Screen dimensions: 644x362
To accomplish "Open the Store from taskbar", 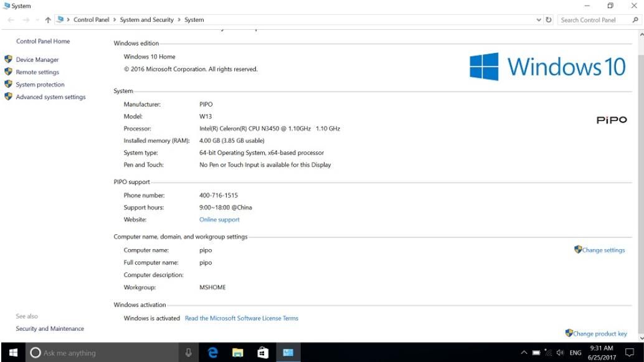I will [x=263, y=353].
